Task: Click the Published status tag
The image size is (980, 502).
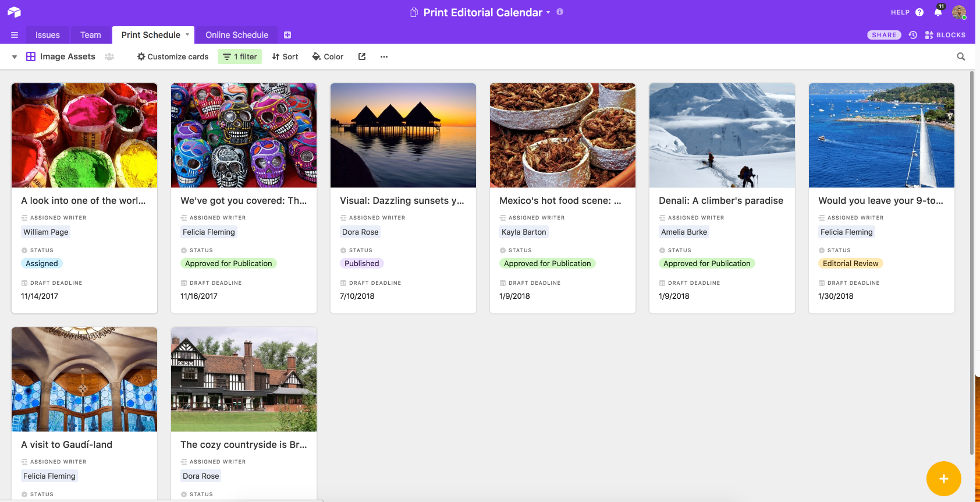Action: [x=362, y=263]
